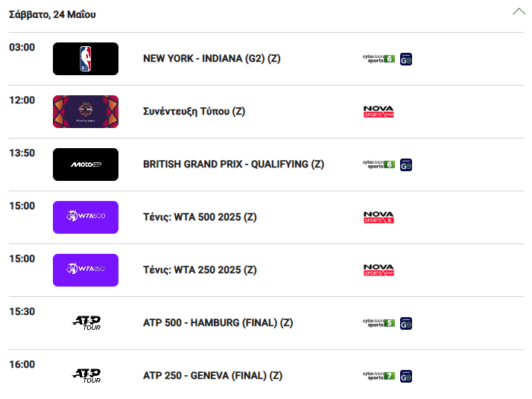Click ATP Tour logo for Geneva final

point(86,376)
